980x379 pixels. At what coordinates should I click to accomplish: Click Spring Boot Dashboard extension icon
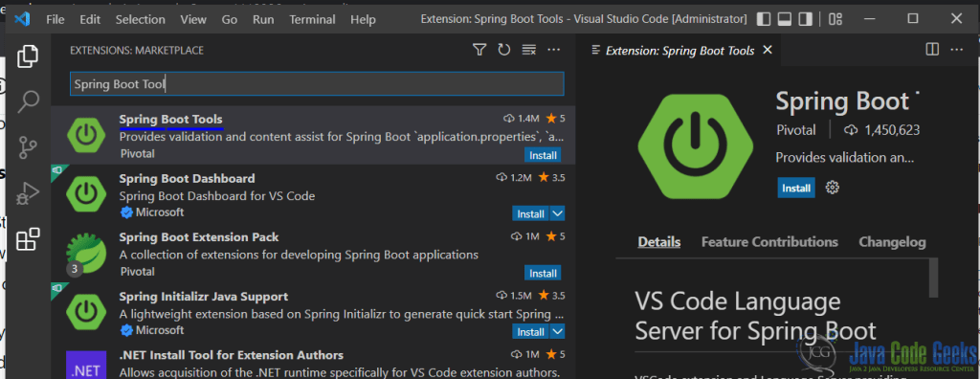click(x=85, y=194)
